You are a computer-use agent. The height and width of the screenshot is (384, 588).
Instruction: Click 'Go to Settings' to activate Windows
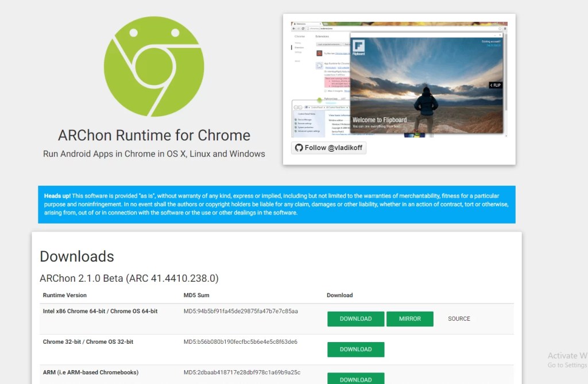point(566,364)
